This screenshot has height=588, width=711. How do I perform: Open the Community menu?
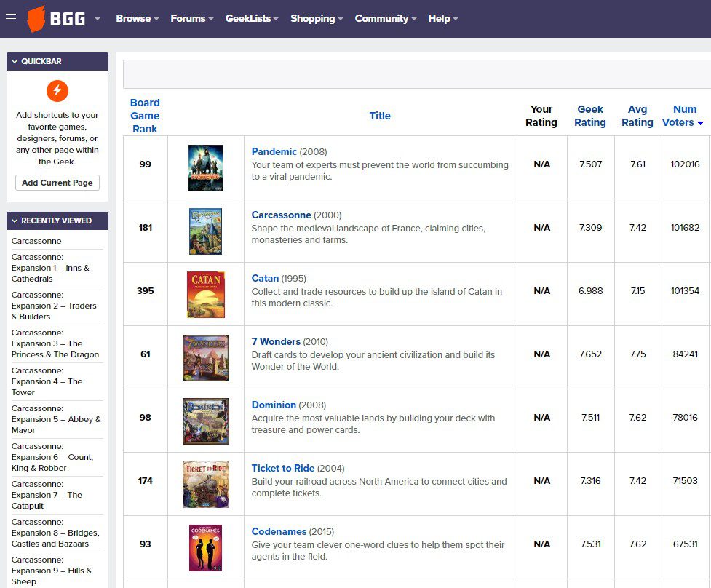click(x=386, y=19)
